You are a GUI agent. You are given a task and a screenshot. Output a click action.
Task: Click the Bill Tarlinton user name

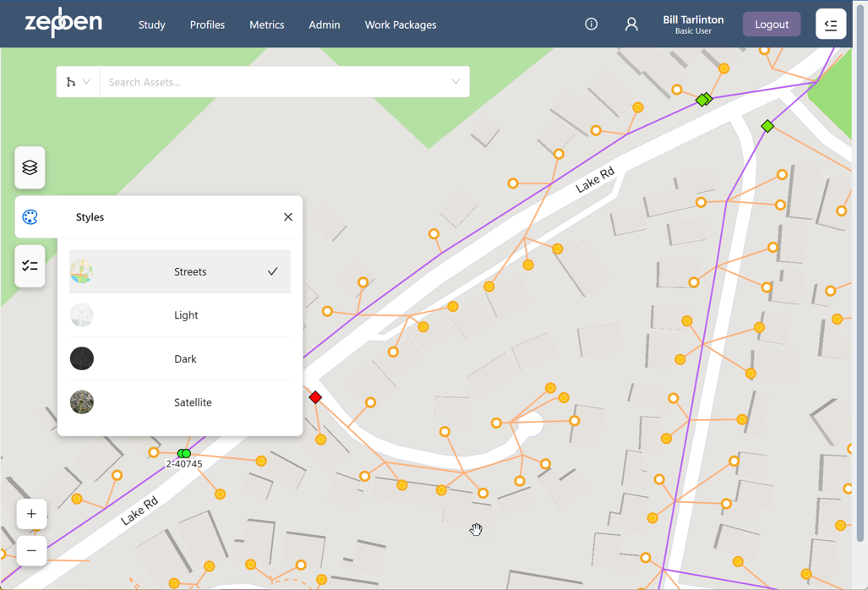point(693,19)
